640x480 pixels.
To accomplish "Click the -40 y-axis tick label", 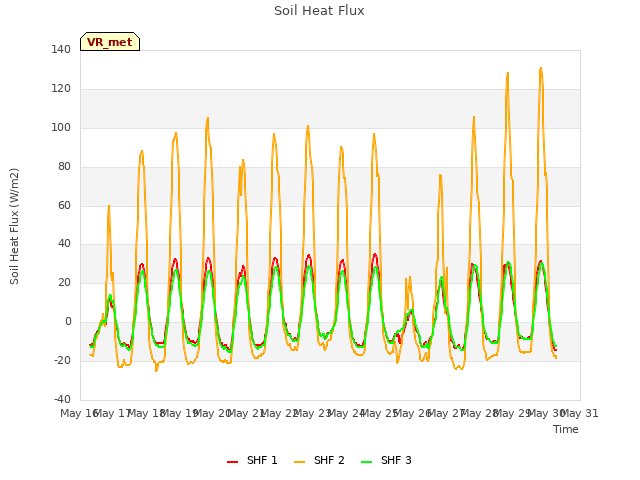I will coord(62,399).
